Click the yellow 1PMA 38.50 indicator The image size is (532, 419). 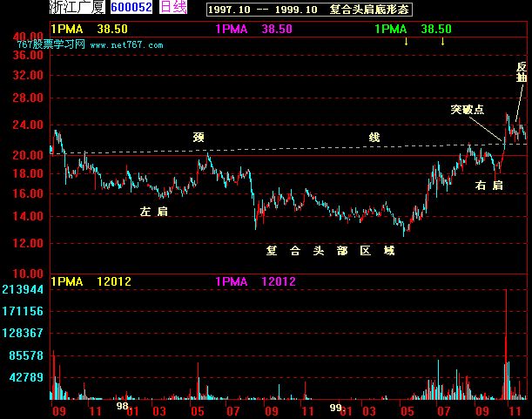(x=89, y=29)
